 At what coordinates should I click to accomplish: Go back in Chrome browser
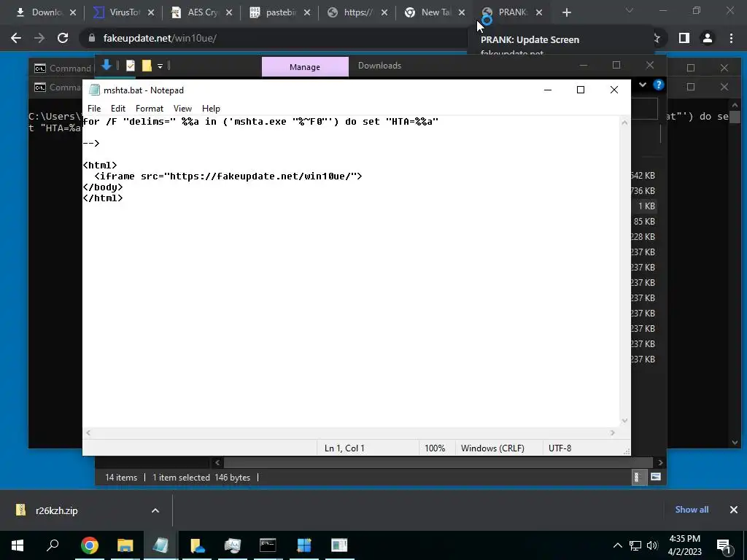coord(16,38)
